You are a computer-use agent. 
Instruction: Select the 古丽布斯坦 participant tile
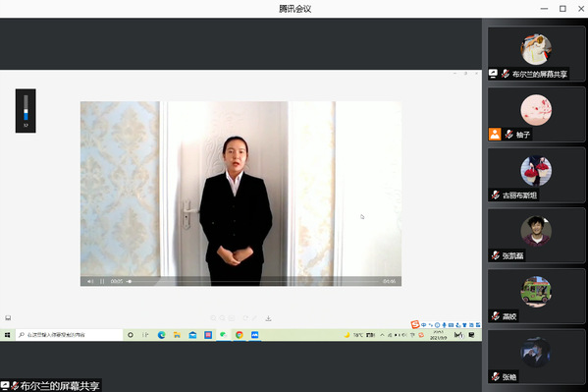click(536, 175)
